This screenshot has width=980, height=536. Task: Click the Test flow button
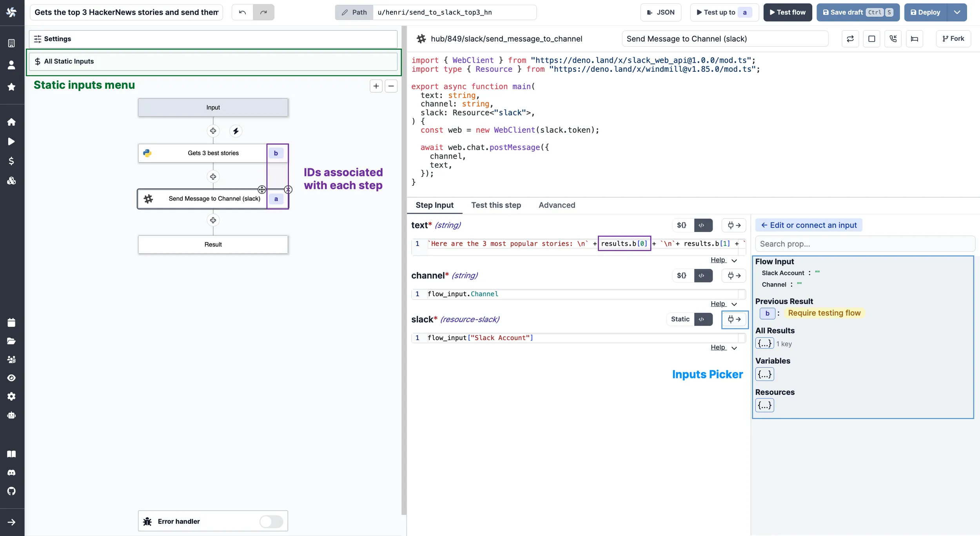coord(787,12)
